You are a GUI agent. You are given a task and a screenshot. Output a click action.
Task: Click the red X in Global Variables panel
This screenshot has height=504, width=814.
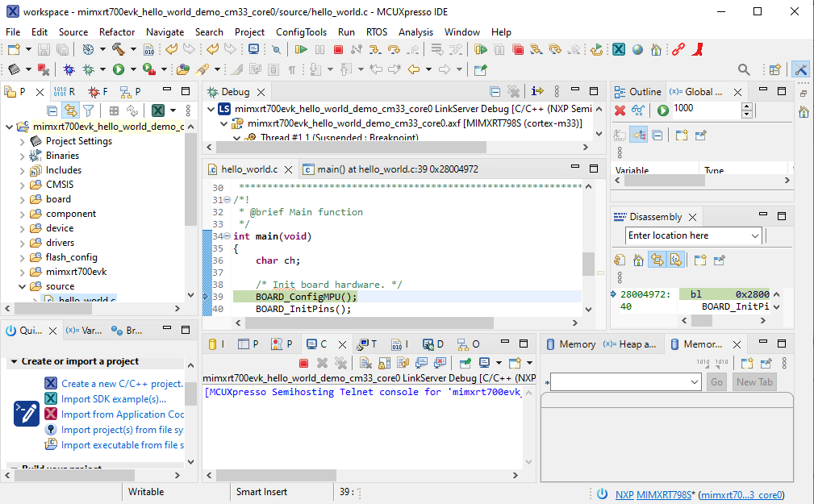coord(620,110)
